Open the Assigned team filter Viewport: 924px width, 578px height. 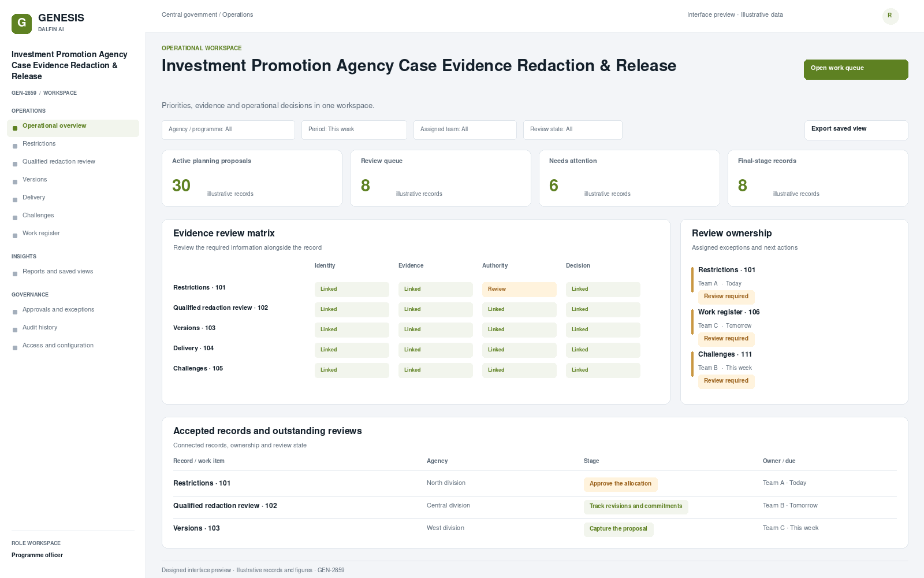465,130
